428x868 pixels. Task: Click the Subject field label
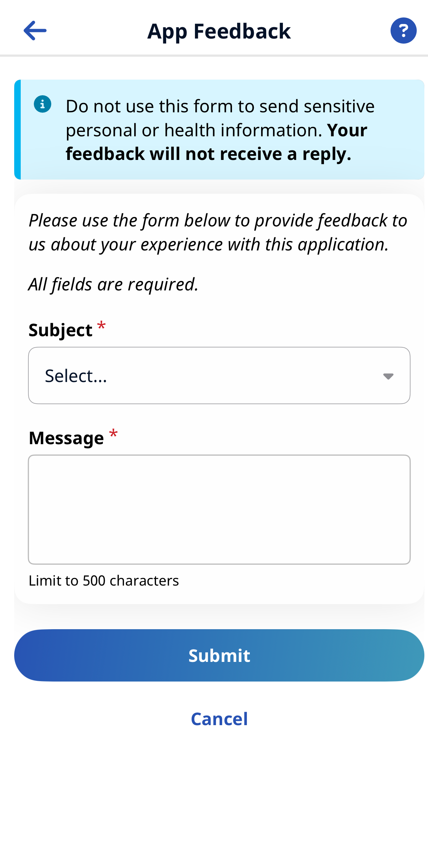(60, 330)
